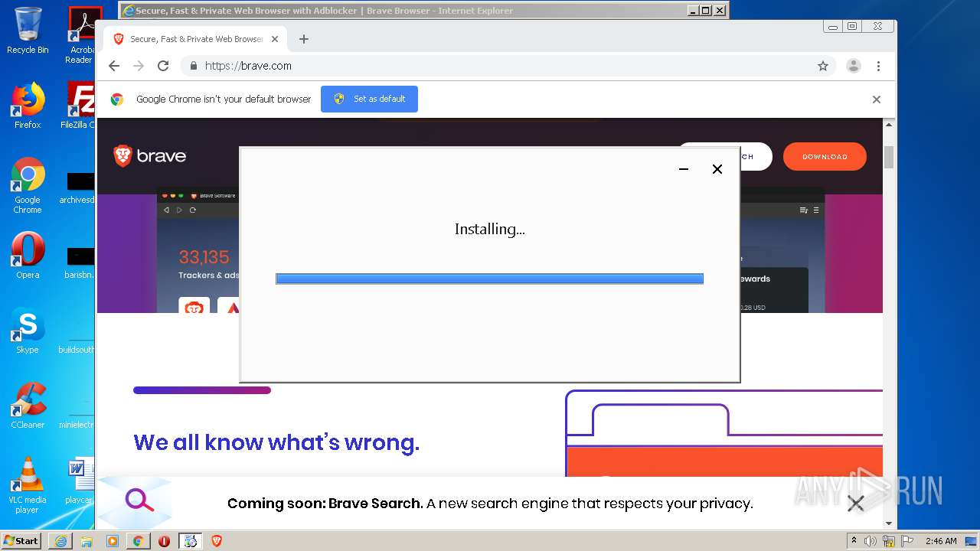Click the scrollbar down arrow
The width and height of the screenshot is (980, 551).
[x=889, y=523]
